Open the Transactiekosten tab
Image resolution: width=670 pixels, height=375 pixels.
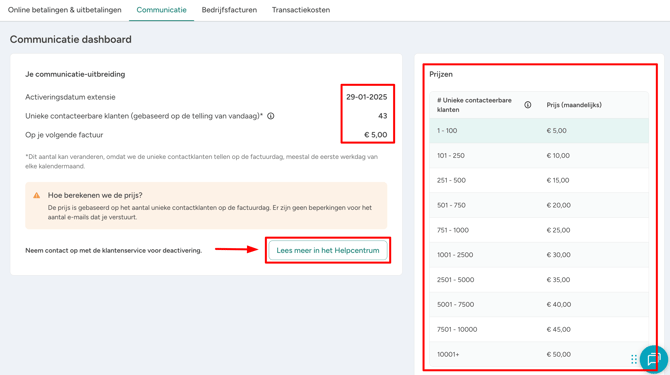(x=301, y=10)
